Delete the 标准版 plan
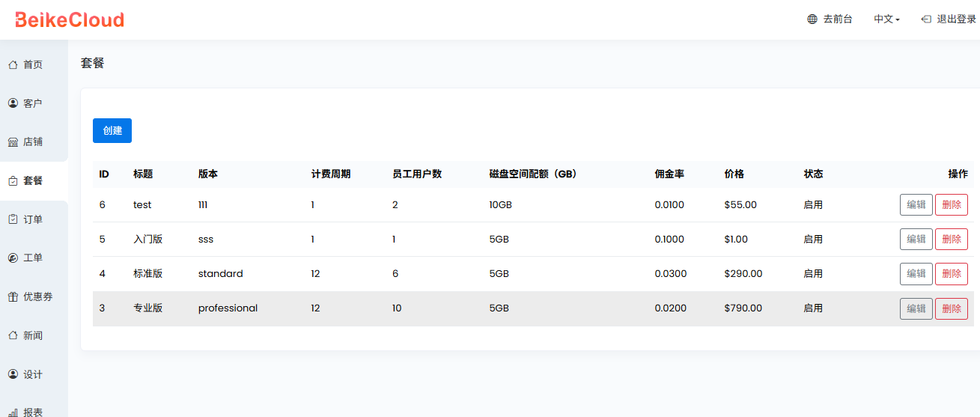The height and width of the screenshot is (417, 980). click(952, 273)
